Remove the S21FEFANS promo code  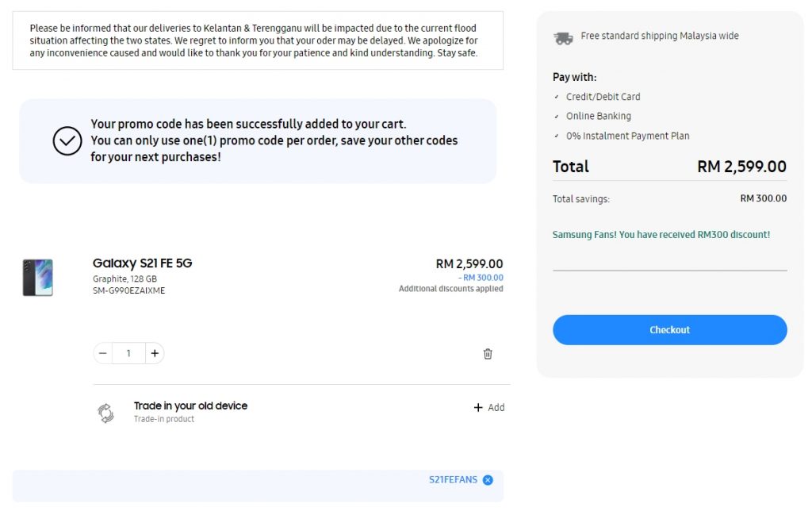[x=488, y=480]
